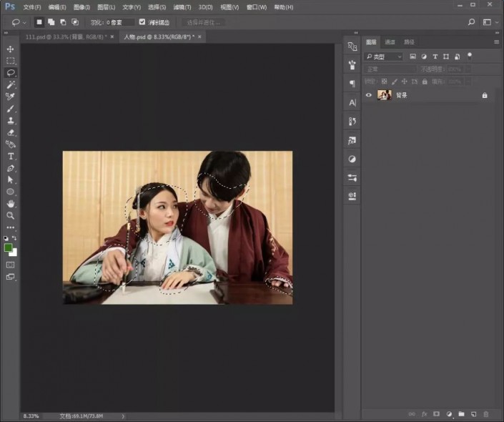Select the Horizontal Type tool
The height and width of the screenshot is (422, 504).
(x=10, y=157)
